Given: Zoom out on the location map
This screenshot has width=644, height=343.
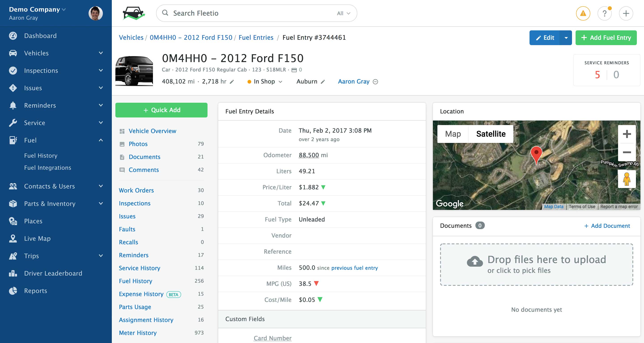Looking at the screenshot, I should (x=627, y=152).
